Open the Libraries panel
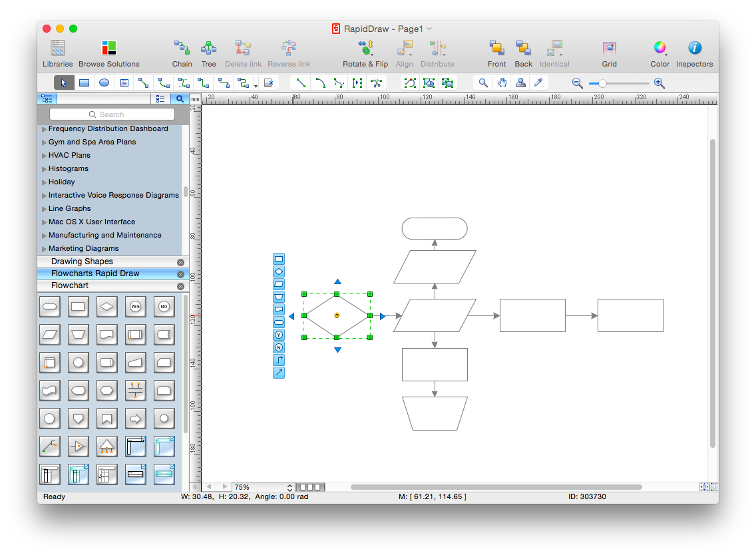The width and height of the screenshot is (756, 557). click(57, 53)
